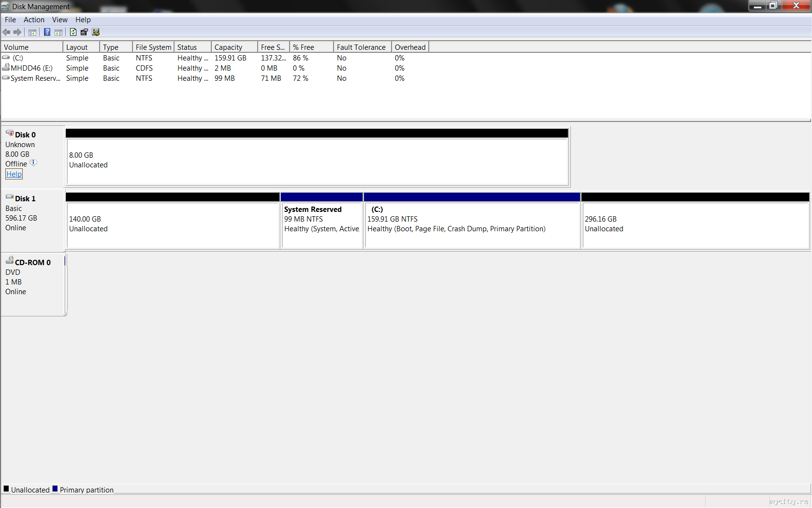This screenshot has width=812, height=508.
Task: Open the Action menu
Action: (34, 20)
